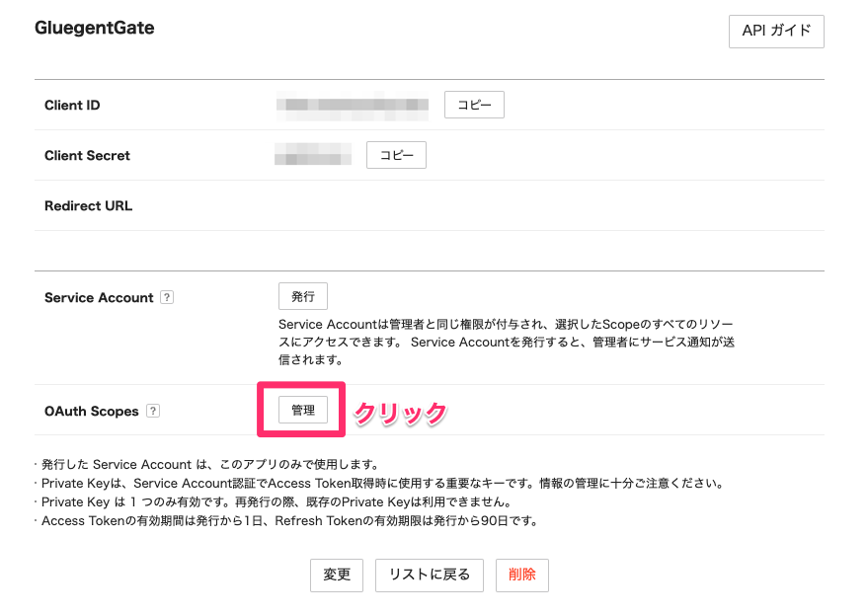Image resolution: width=868 pixels, height=615 pixels.
Task: Click the 変更 button
Action: pyautogui.click(x=337, y=576)
